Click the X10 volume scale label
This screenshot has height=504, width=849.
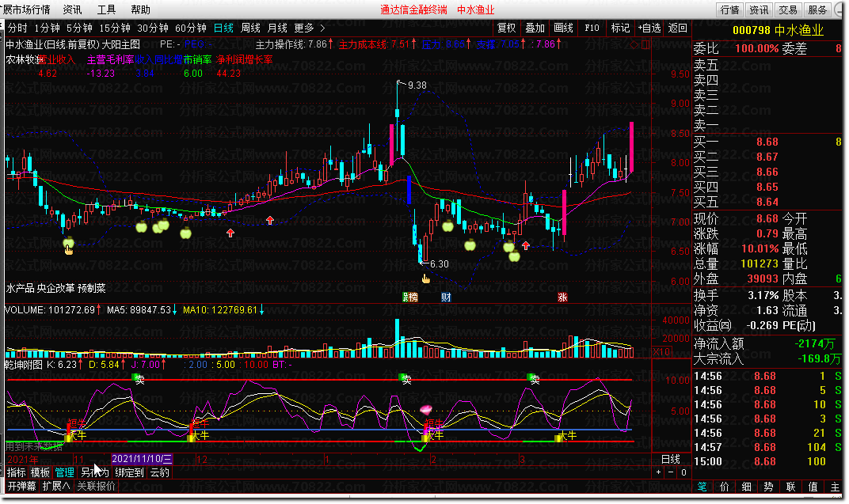[x=661, y=351]
